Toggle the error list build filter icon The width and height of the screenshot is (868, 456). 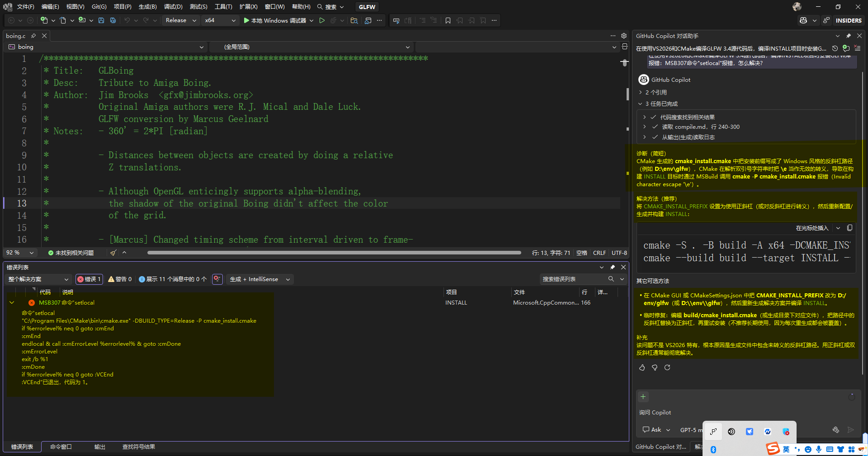coord(217,279)
